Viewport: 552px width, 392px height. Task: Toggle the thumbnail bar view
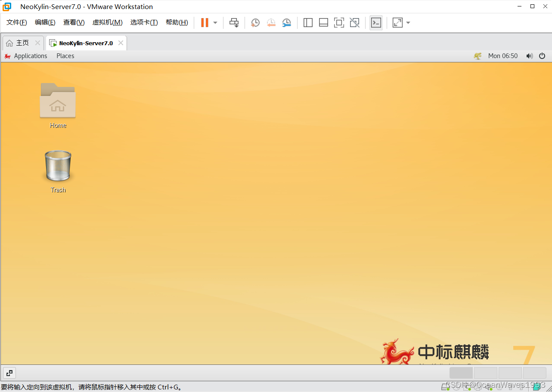(323, 23)
